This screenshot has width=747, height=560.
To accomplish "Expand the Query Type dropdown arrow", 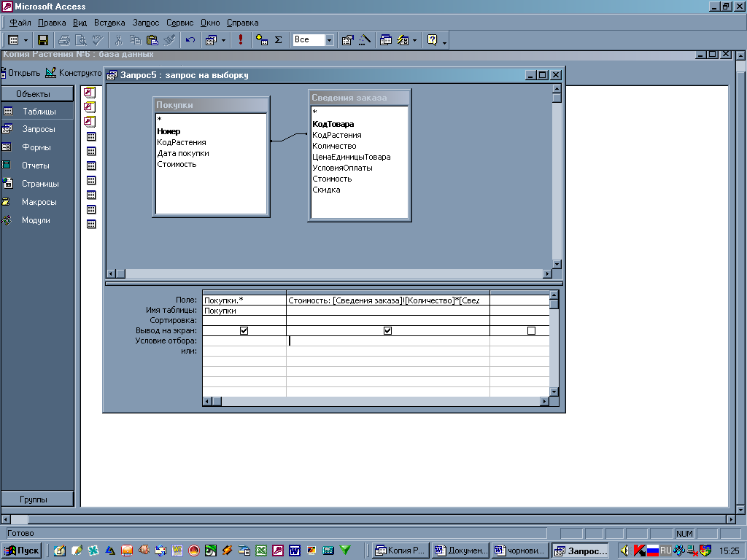I will 224,40.
